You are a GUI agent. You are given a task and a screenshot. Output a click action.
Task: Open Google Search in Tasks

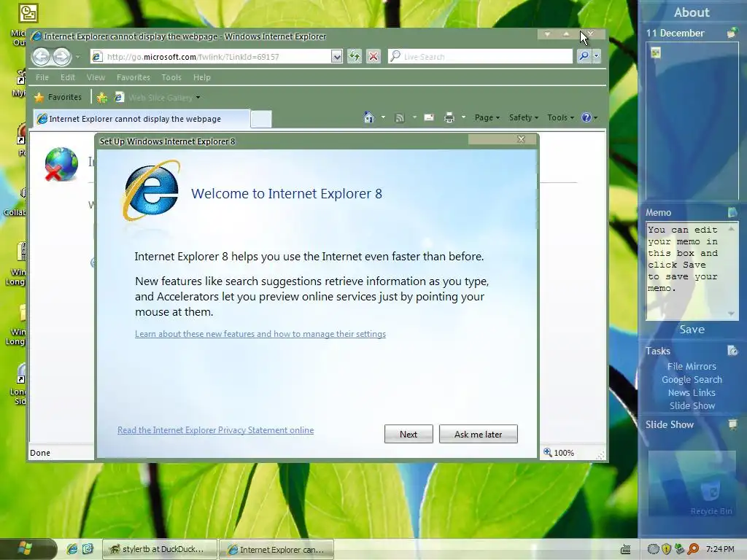pos(692,379)
